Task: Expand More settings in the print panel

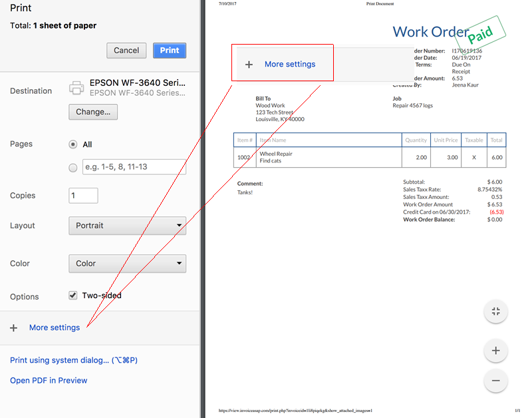Action: coord(55,327)
